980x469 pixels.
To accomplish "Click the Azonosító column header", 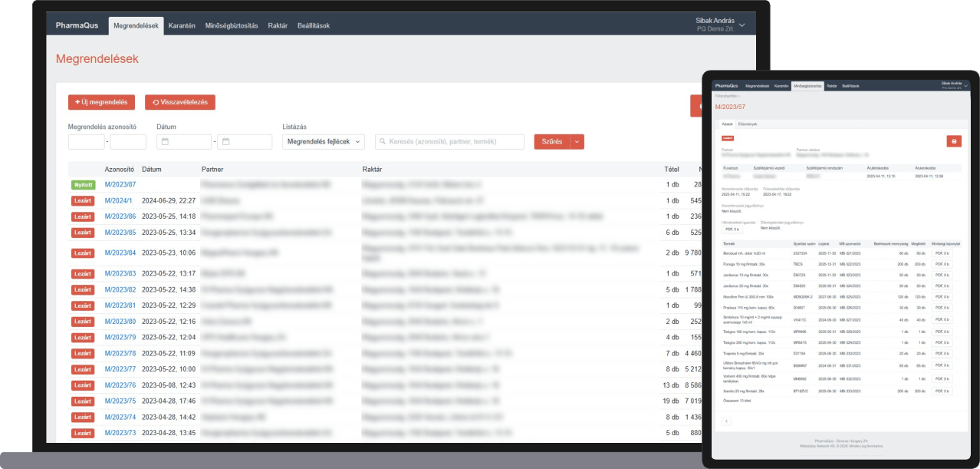I will click(120, 169).
